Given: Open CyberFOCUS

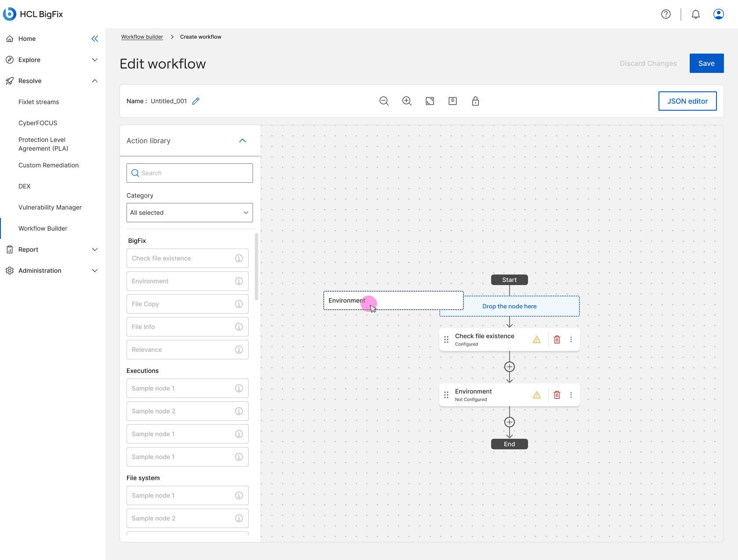Looking at the screenshot, I should [x=38, y=123].
